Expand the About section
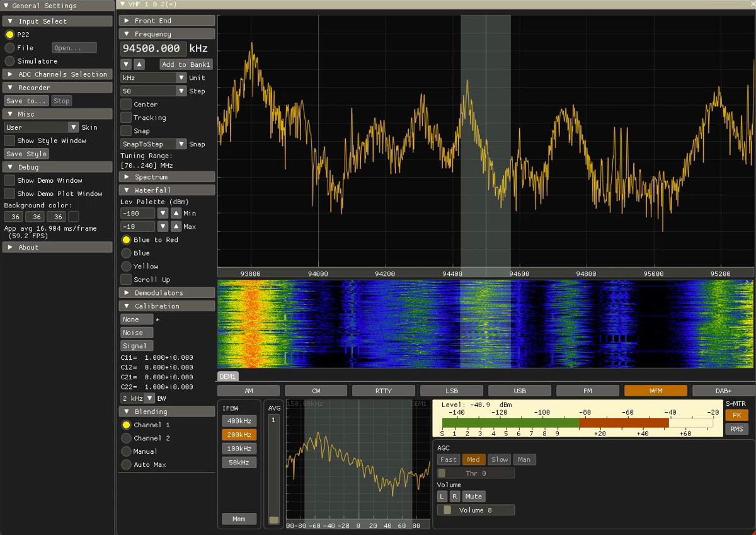The height and width of the screenshot is (535, 756). pyautogui.click(x=57, y=247)
